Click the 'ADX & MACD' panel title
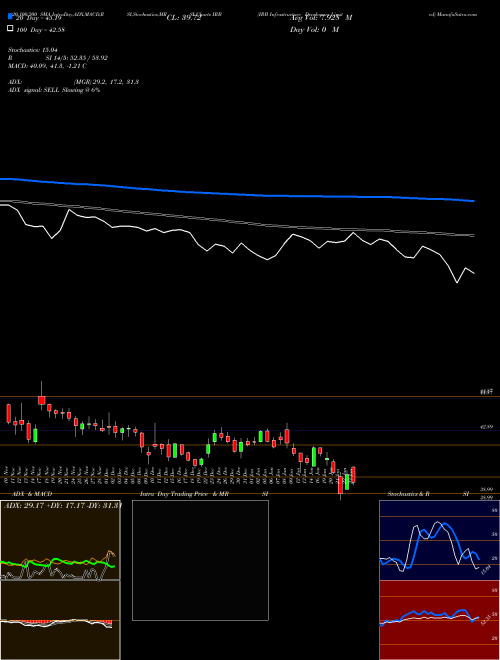The image size is (500, 660). tap(32, 494)
